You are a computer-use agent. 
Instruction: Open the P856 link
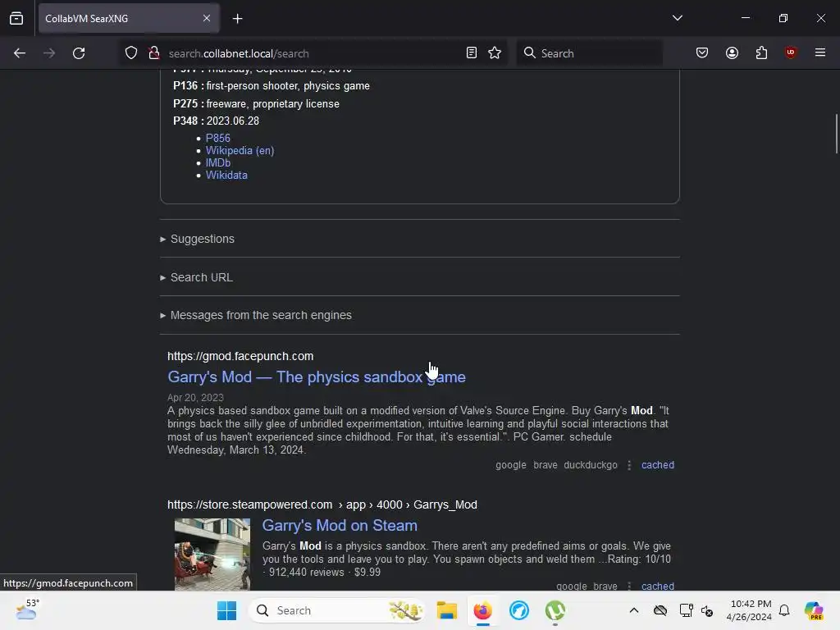[x=218, y=138]
